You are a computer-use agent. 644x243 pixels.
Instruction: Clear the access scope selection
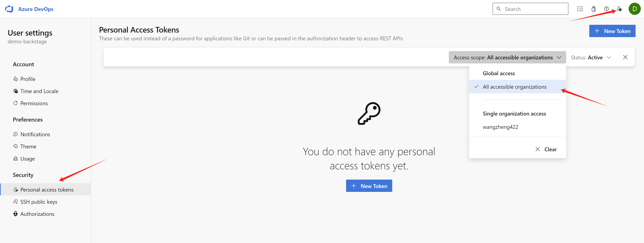pos(546,149)
